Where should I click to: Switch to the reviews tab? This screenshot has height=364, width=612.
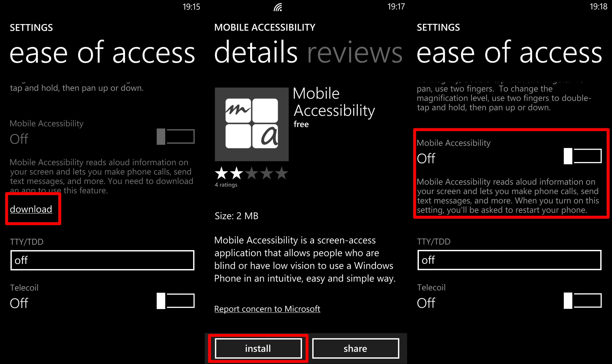click(355, 52)
